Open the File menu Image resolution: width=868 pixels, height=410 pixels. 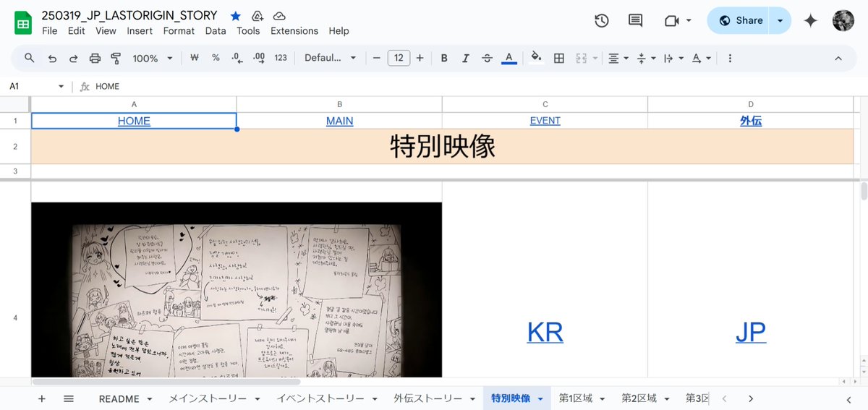50,31
